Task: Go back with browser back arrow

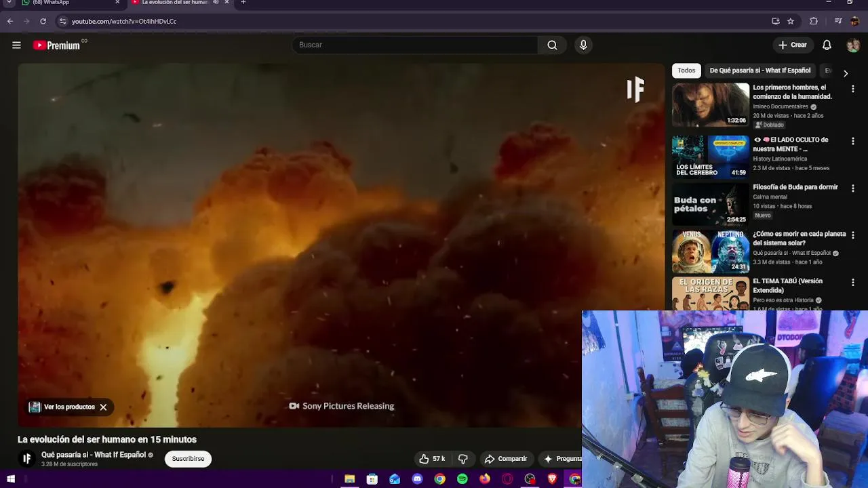Action: coord(10,21)
